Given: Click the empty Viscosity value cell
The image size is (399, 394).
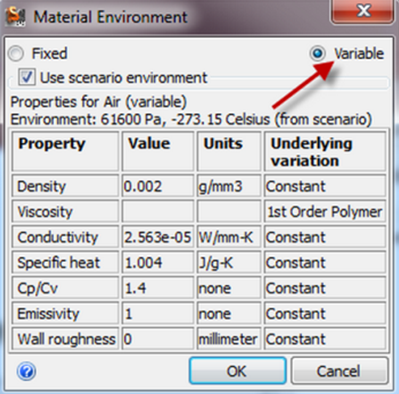Looking at the screenshot, I should (x=158, y=211).
